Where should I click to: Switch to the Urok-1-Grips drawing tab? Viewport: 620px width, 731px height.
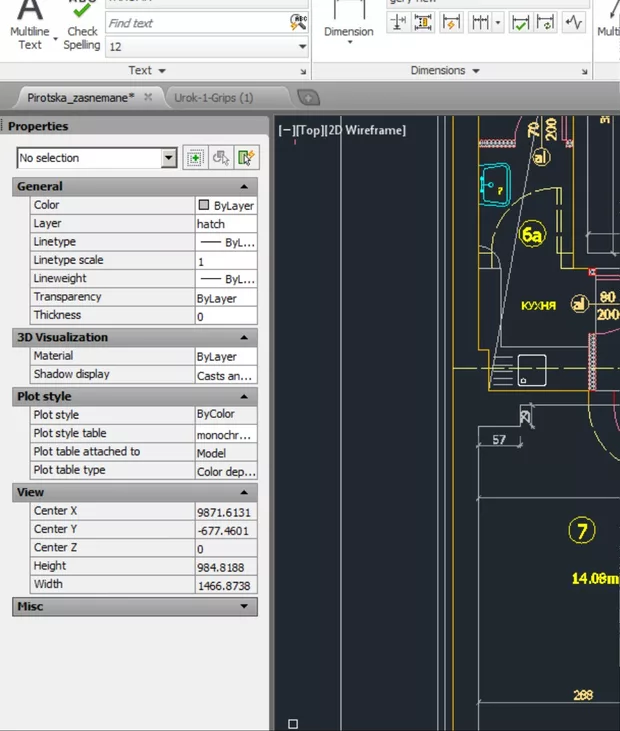pyautogui.click(x=214, y=98)
